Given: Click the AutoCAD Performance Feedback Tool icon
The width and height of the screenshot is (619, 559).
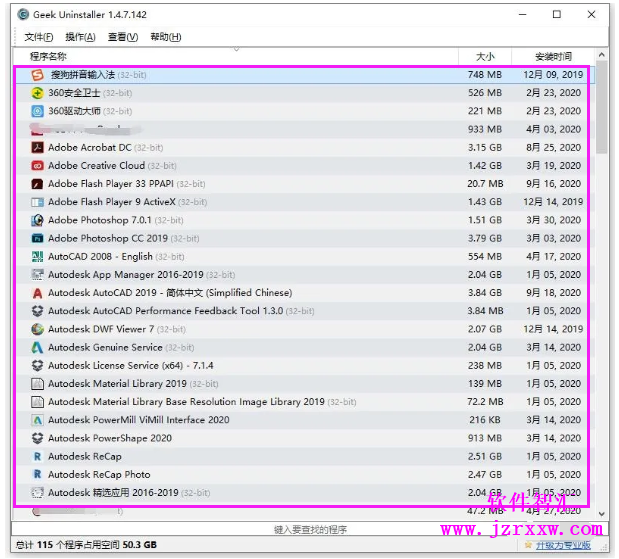Looking at the screenshot, I should (x=37, y=311).
